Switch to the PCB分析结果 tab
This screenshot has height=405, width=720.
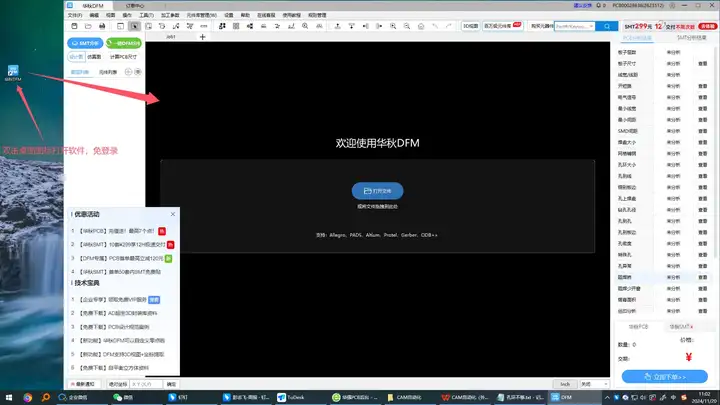637,38
